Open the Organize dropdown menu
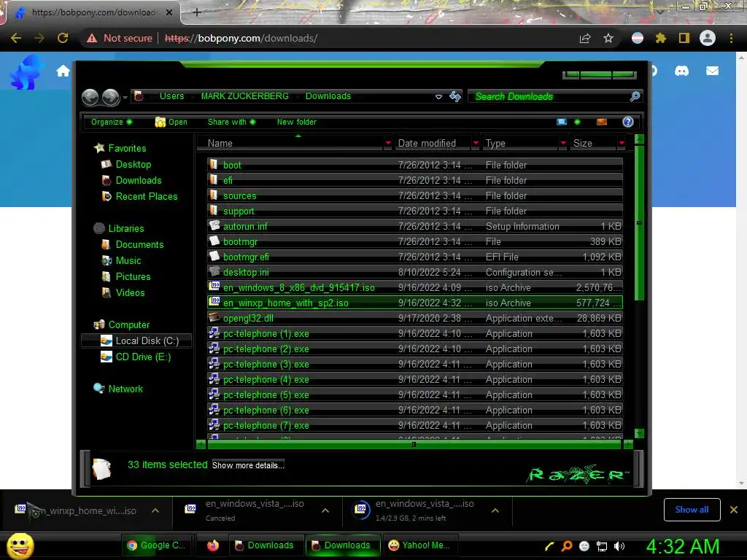The height and width of the screenshot is (560, 747). point(112,122)
